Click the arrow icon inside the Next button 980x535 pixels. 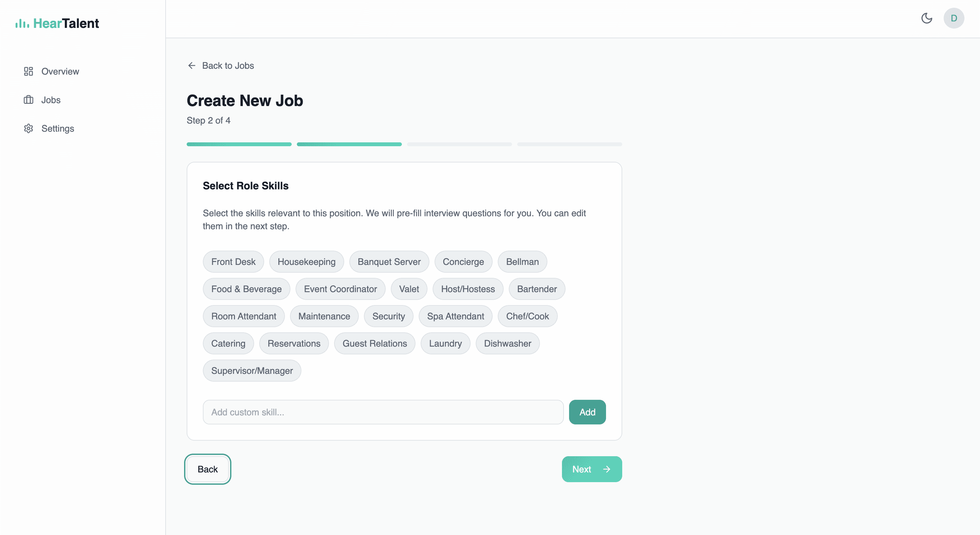(x=607, y=469)
